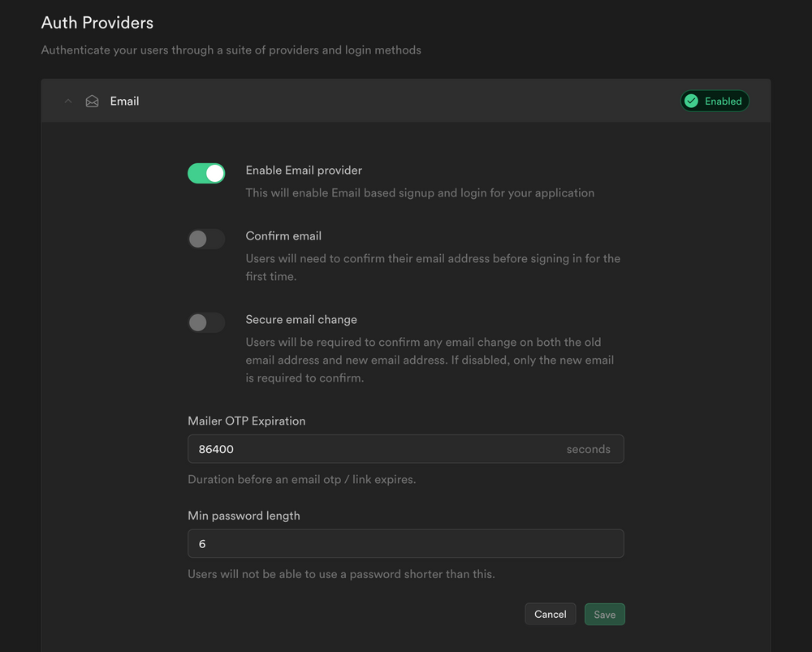Click the Auth Providers page heading
This screenshot has height=652, width=812.
coord(97,23)
